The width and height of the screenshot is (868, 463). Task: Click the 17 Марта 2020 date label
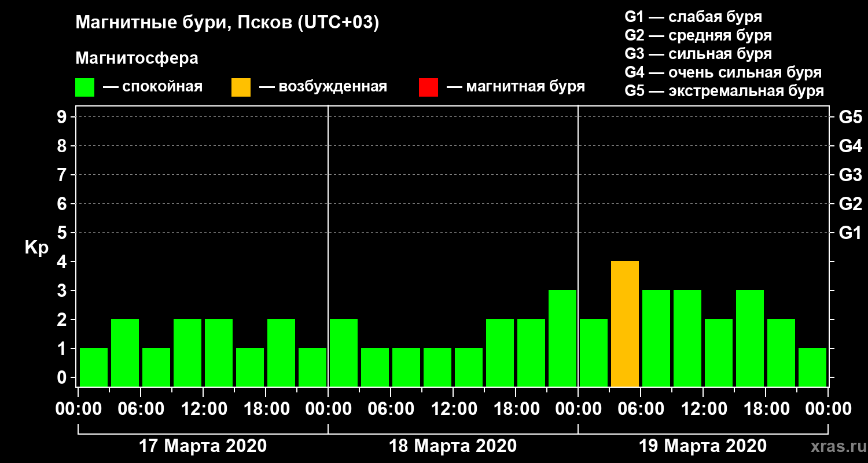point(203,446)
